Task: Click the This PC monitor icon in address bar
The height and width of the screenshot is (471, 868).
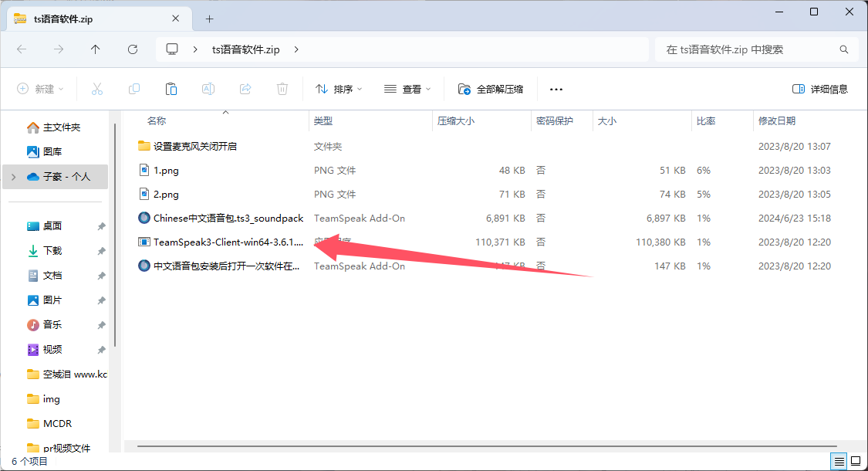Action: tap(172, 49)
